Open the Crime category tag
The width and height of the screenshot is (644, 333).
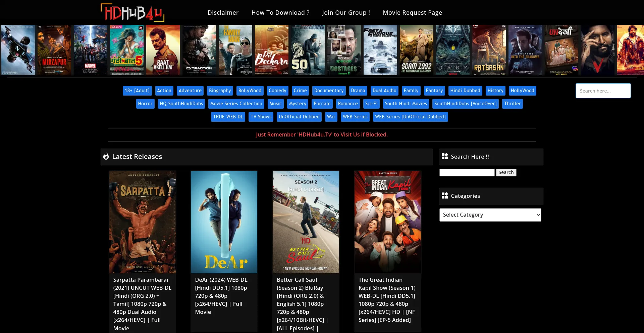[300, 91]
